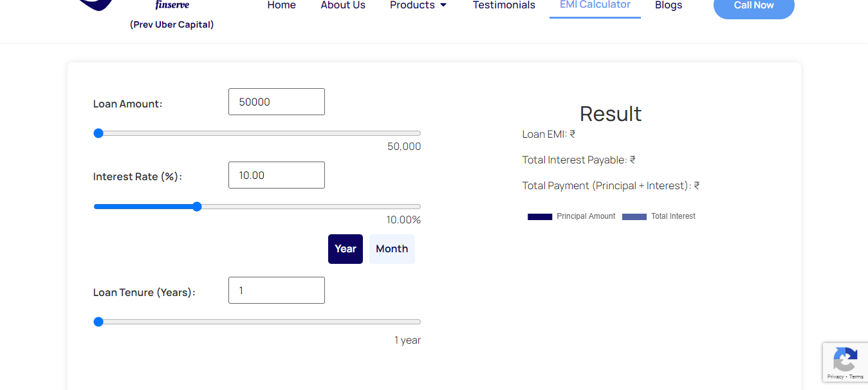
Task: Toggle Total Interest legend swatch
Action: (x=634, y=217)
